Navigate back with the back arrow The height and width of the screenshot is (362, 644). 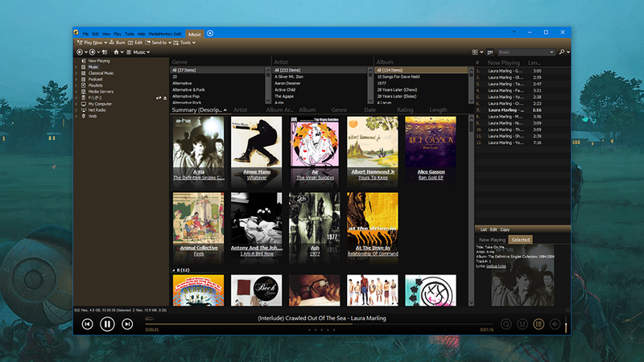pos(80,52)
